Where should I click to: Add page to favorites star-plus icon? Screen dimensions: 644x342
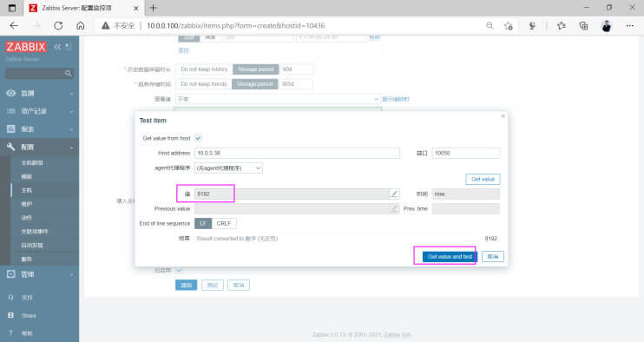coord(509,25)
